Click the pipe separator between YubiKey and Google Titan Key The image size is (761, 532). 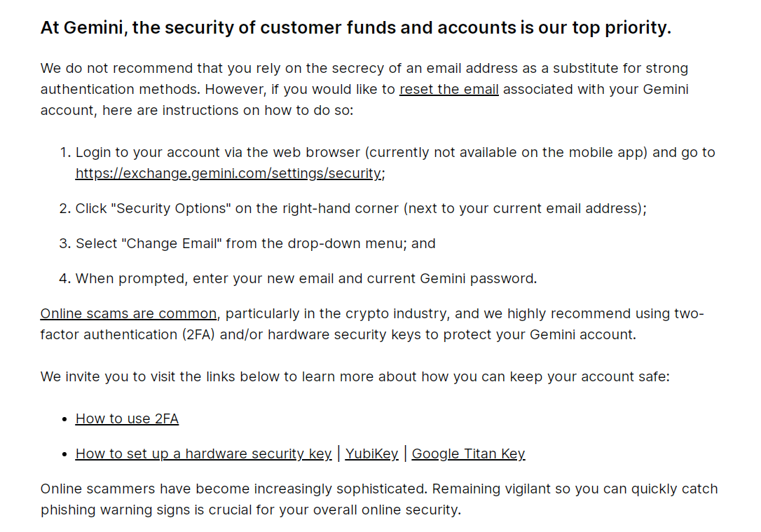point(405,453)
